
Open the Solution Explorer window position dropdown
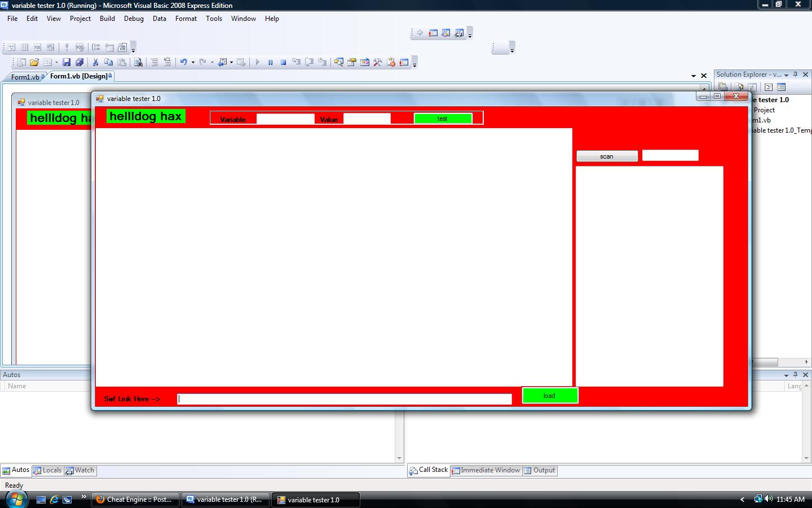point(786,75)
